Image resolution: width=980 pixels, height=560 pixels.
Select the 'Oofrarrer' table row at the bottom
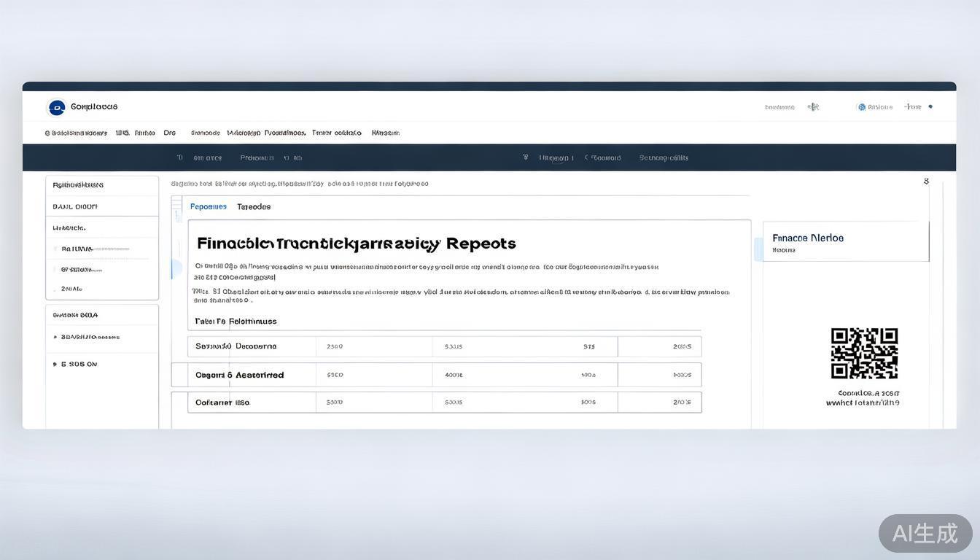click(222, 402)
